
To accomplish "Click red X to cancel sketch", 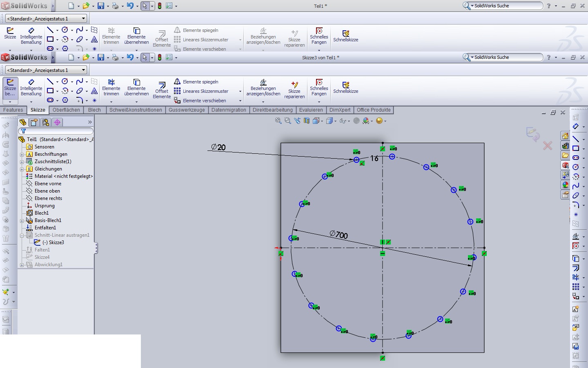I will click(x=548, y=146).
